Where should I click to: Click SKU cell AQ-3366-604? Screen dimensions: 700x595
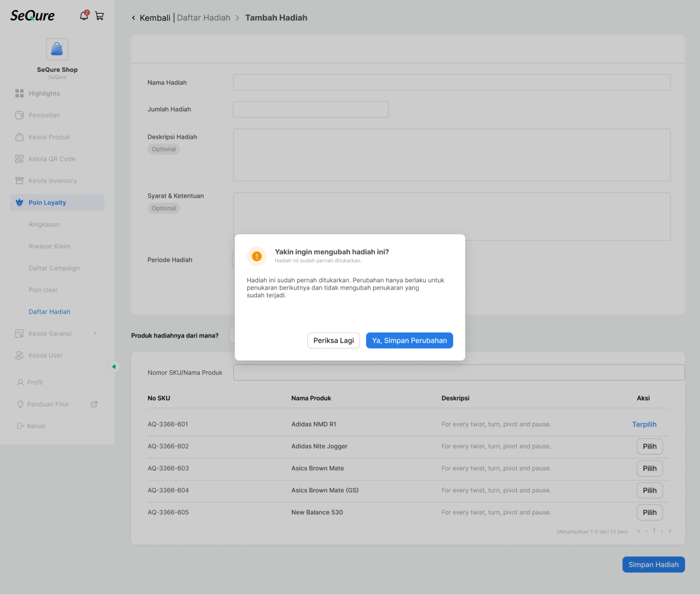click(x=168, y=491)
